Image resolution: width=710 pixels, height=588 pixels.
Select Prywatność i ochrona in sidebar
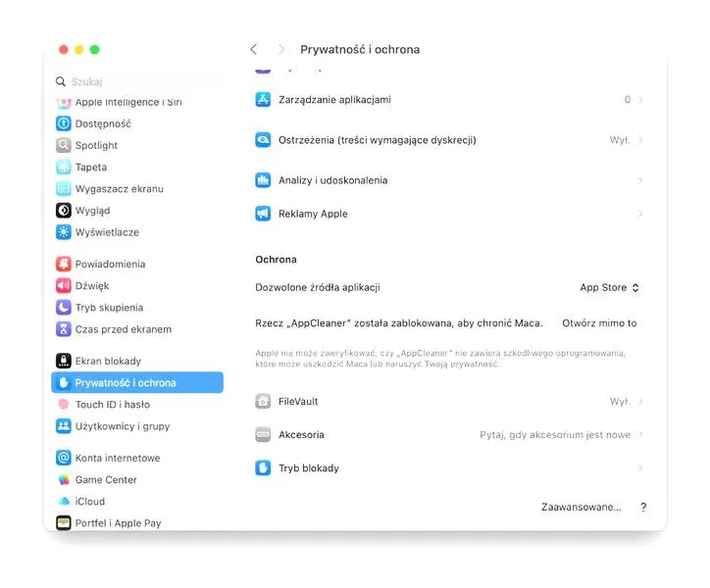pos(137,382)
